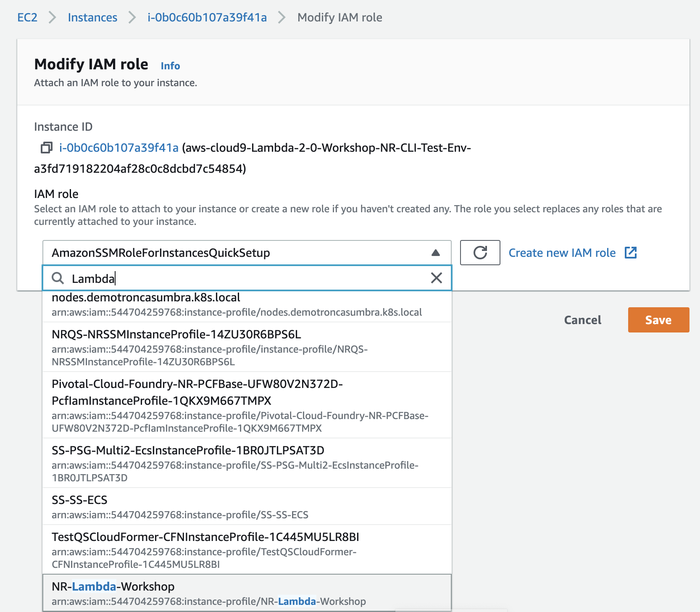700x612 pixels.
Task: Select NRQS-NRSSMInstanceProfile-14ZU30R6BPS6L option
Action: click(x=247, y=347)
